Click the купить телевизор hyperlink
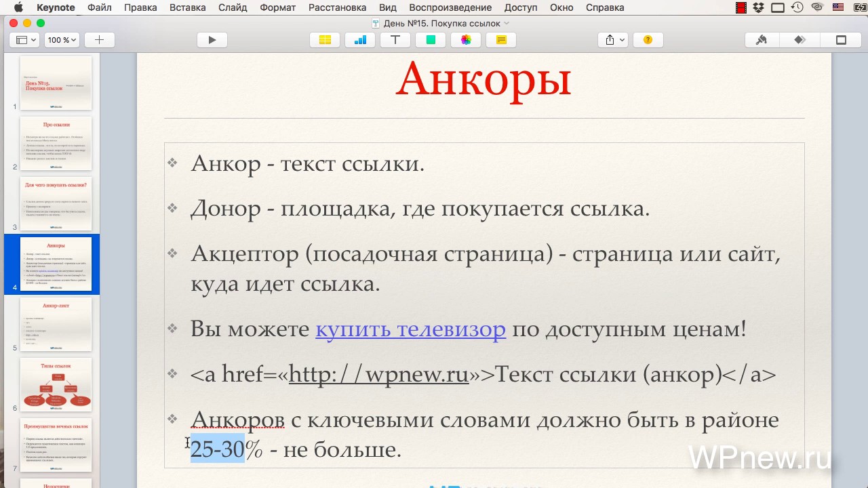This screenshot has height=488, width=868. point(410,329)
